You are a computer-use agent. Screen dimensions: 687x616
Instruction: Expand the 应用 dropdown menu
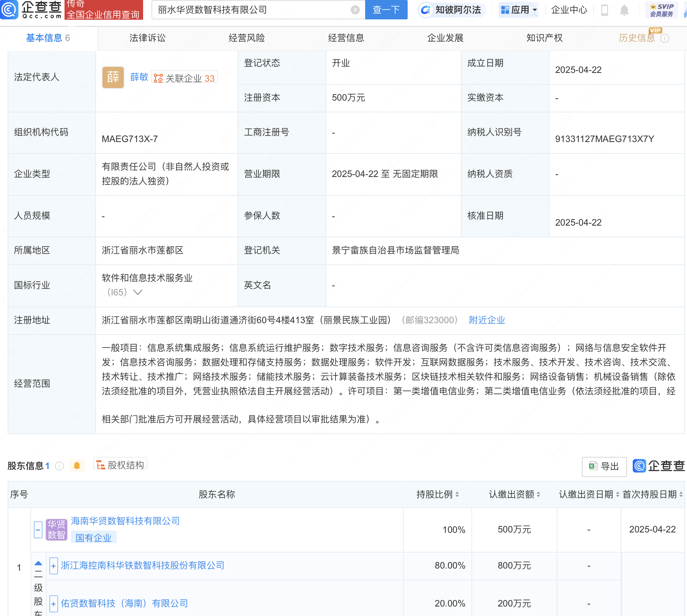click(x=518, y=10)
